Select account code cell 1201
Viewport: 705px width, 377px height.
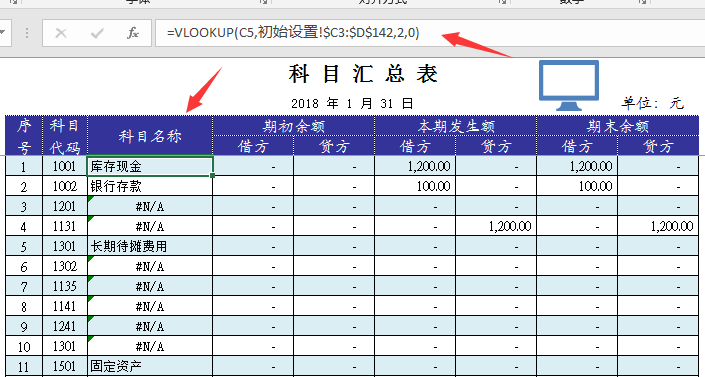pyautogui.click(x=65, y=206)
